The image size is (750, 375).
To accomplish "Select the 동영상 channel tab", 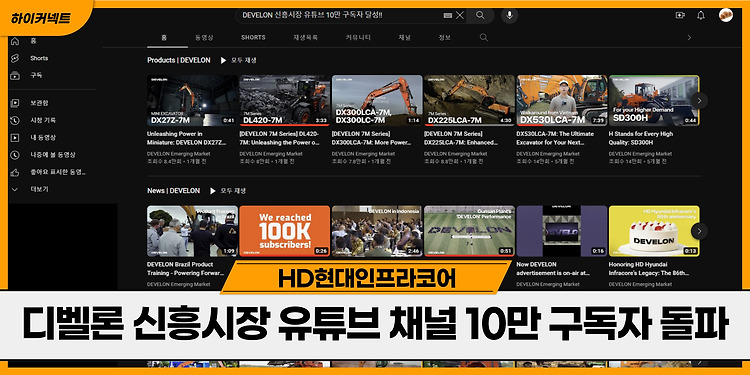I will tap(204, 37).
